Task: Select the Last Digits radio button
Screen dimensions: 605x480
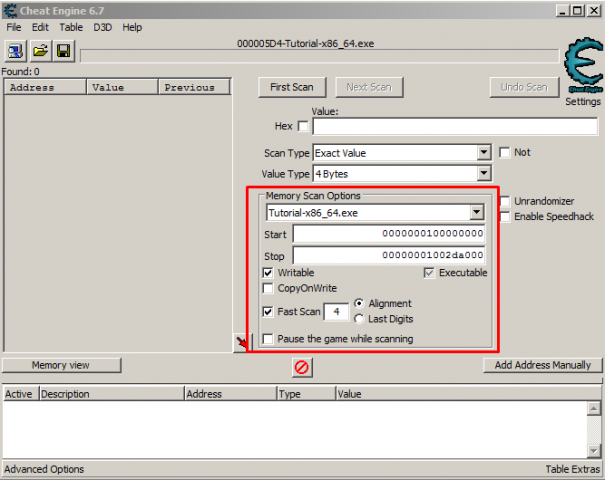Action: 360,319
